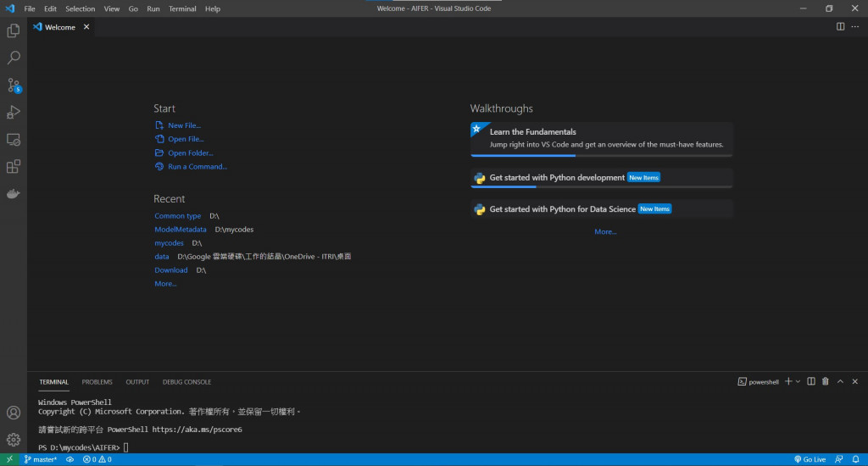Open the File menu
Image resolution: width=868 pixels, height=466 pixels.
[x=30, y=8]
